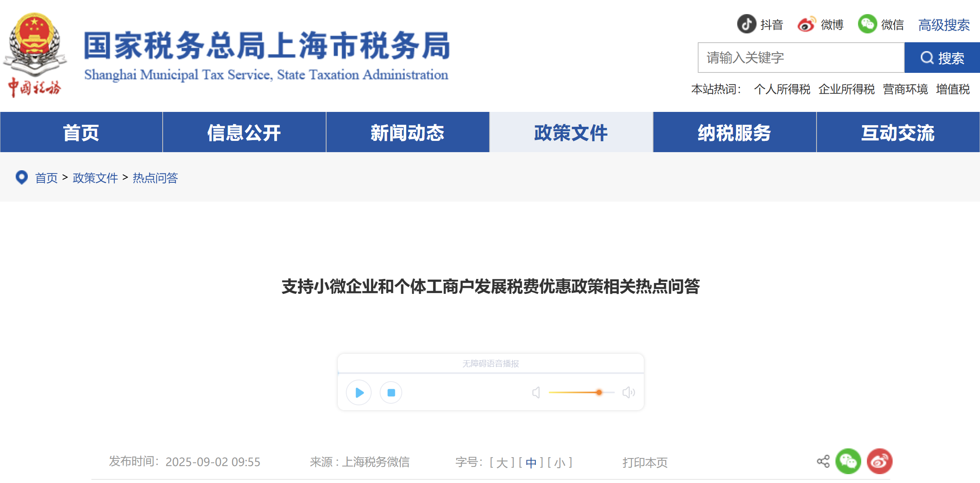Viewport: 980px width, 483px height.
Task: Adjust the voice broadcast volume slider
Action: pyautogui.click(x=600, y=392)
